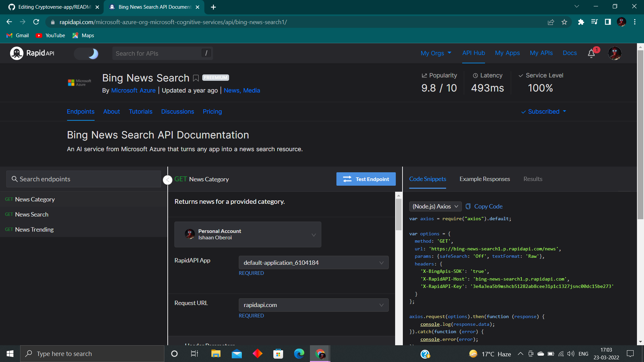Bookmark this tab with the star icon

(564, 22)
